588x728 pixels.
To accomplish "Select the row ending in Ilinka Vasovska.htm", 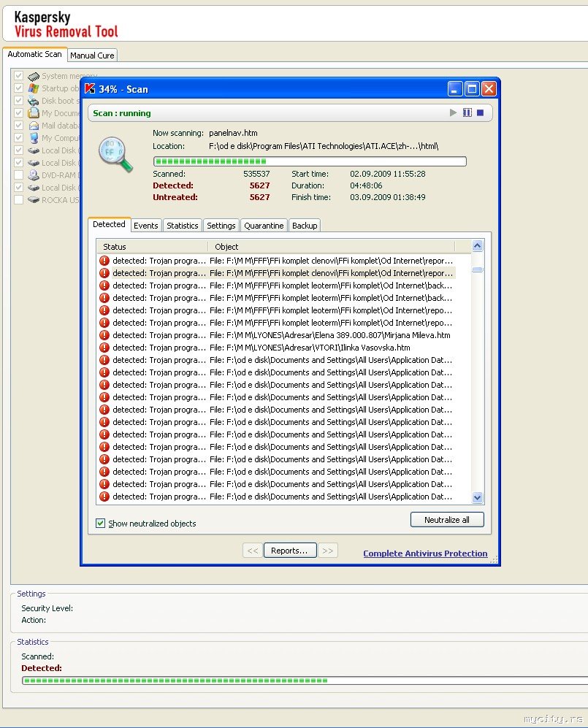I will click(x=276, y=348).
